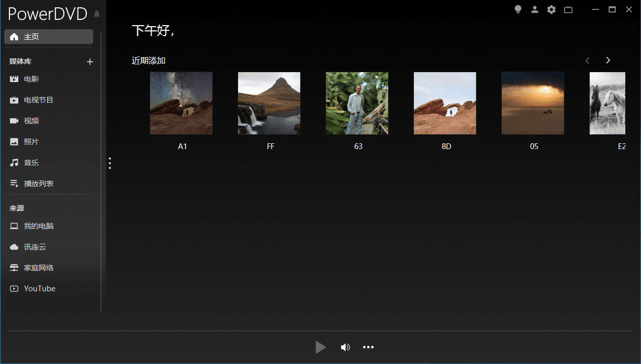Open the three-dot more options in playback bar
Image resolution: width=641 pixels, height=364 pixels.
pos(368,347)
